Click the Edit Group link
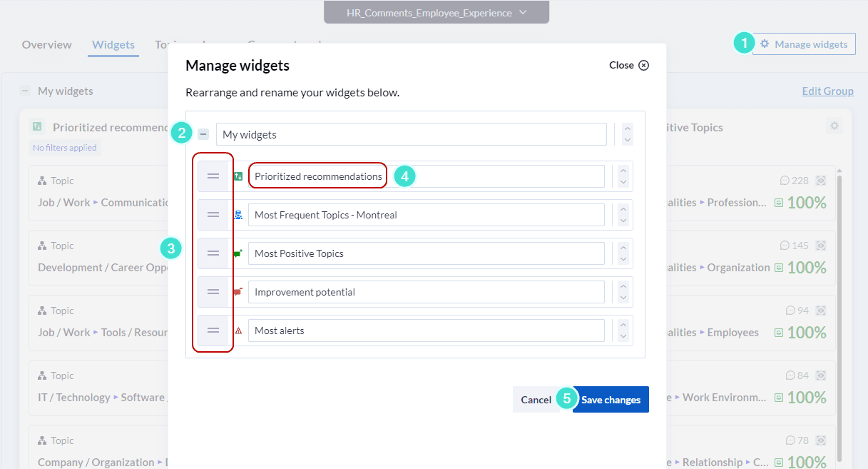The width and height of the screenshot is (868, 469). (827, 91)
